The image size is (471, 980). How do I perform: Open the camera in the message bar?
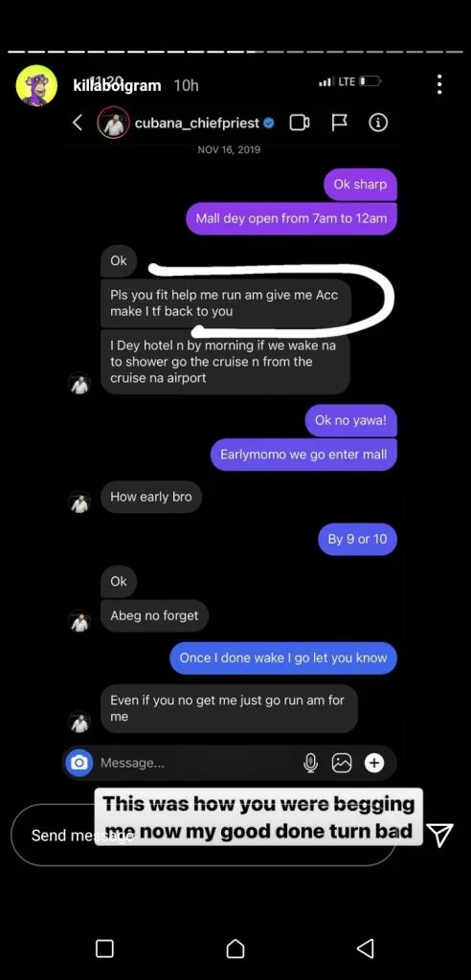(78, 763)
